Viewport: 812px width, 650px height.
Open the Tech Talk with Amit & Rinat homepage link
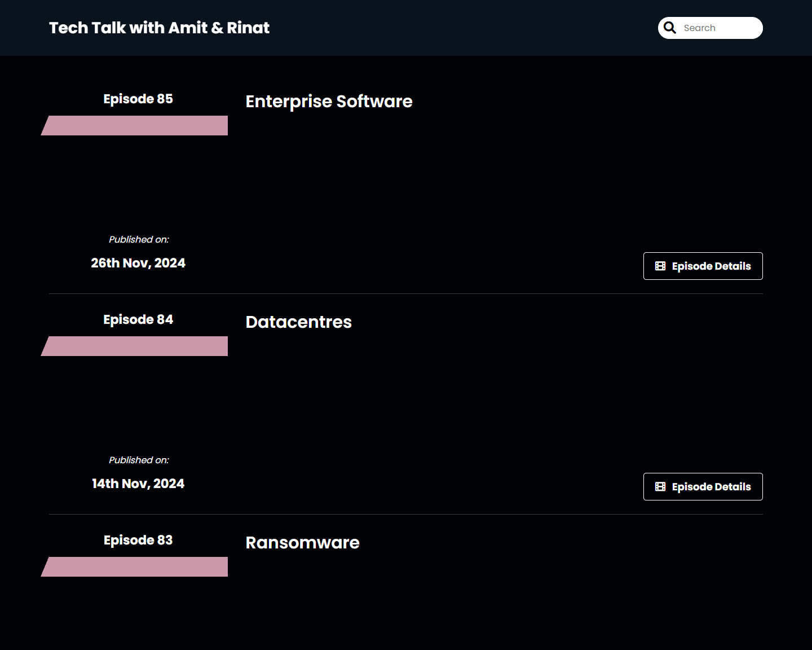[x=159, y=28]
